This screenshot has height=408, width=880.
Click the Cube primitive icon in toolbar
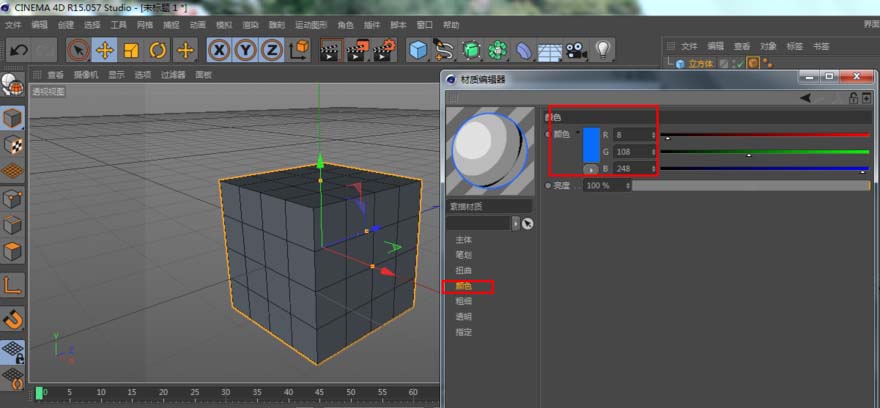pos(418,50)
